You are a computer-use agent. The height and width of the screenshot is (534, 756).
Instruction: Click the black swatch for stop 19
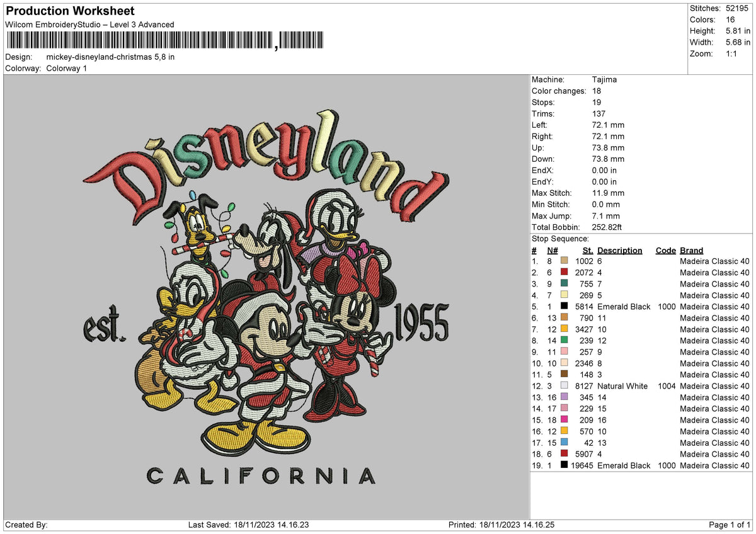coord(564,465)
